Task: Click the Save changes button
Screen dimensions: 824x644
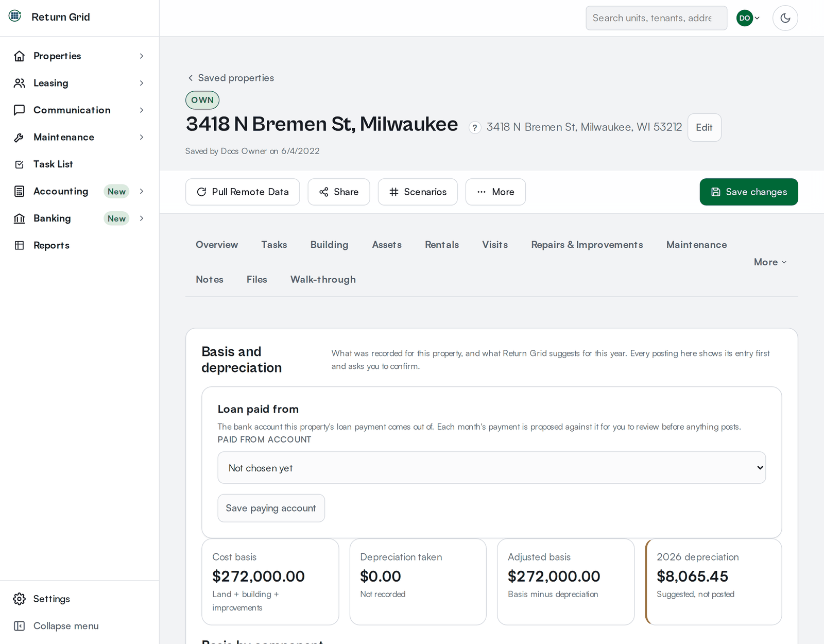Action: (x=749, y=192)
